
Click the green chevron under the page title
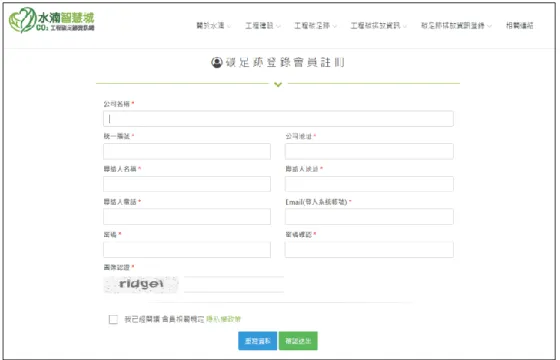278,84
